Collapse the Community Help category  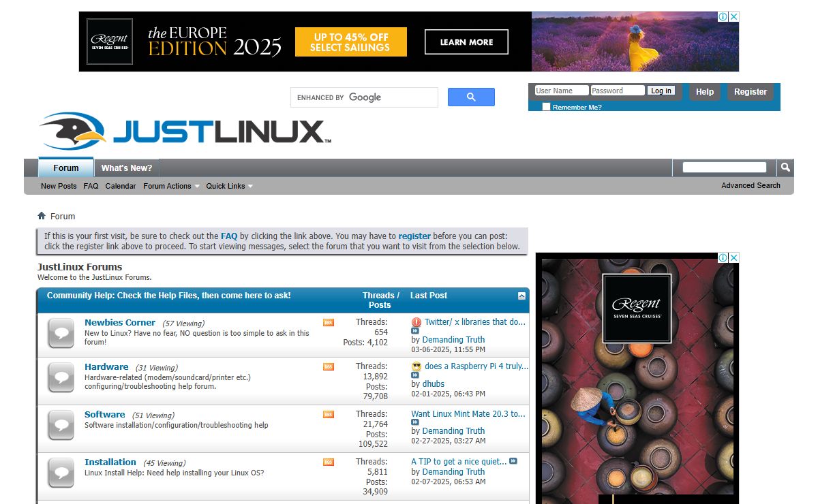coord(521,296)
